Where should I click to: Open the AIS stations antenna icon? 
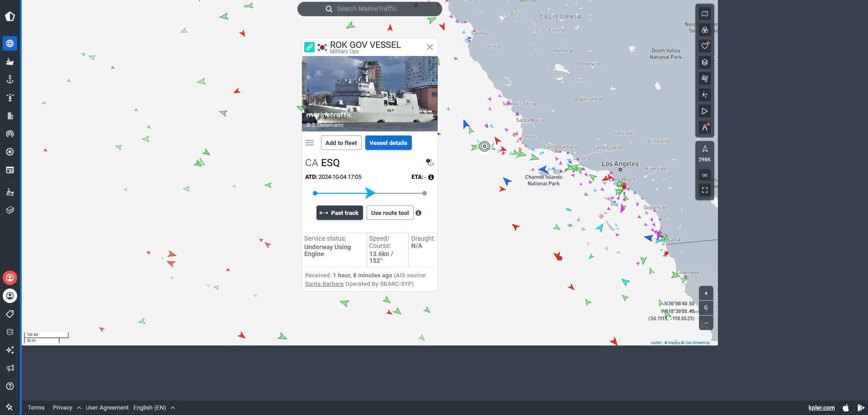point(10,134)
